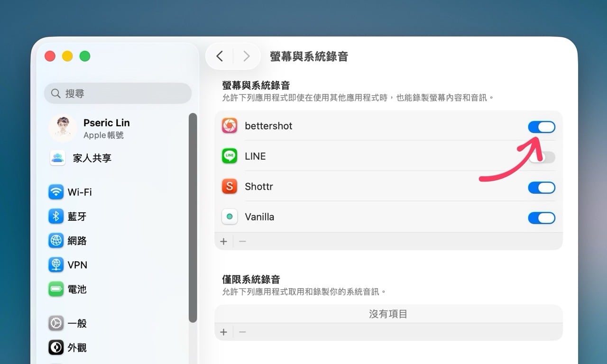This screenshot has width=607, height=364.
Task: Click the forward chevron navigation button
Action: pos(246,56)
